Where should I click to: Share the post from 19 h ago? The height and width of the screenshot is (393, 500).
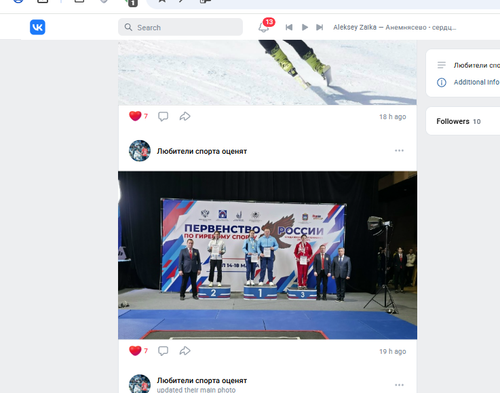185,351
